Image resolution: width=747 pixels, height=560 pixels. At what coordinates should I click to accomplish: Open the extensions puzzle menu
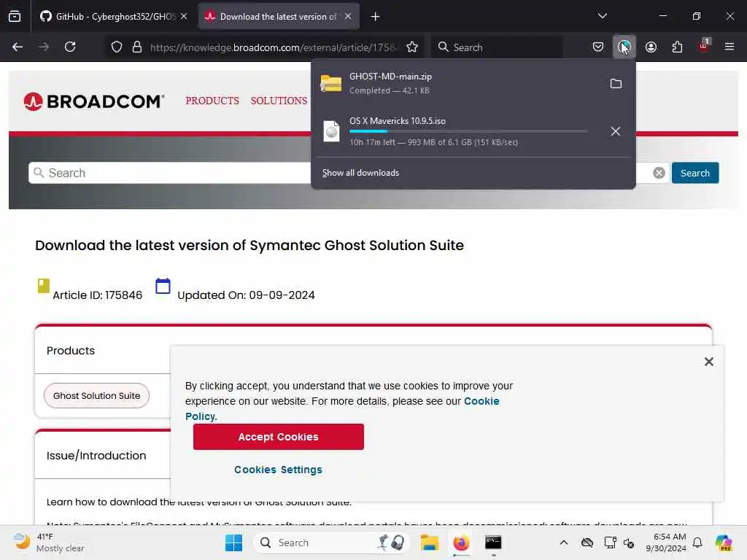(677, 47)
